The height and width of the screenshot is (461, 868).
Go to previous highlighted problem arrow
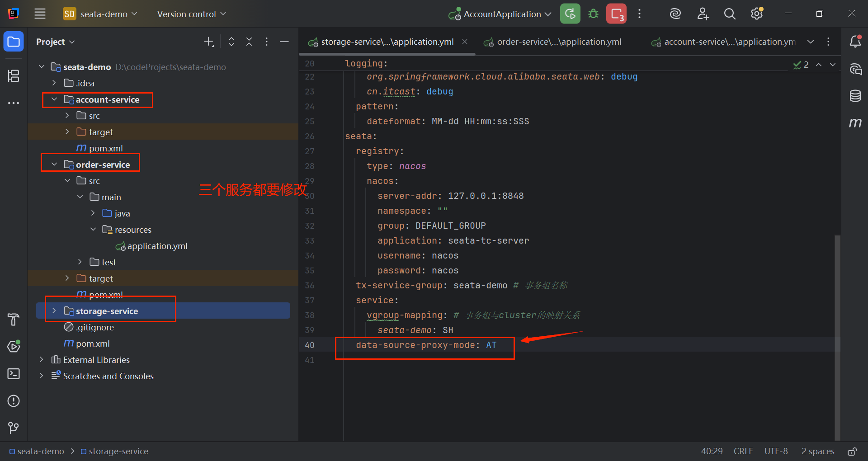pos(819,65)
